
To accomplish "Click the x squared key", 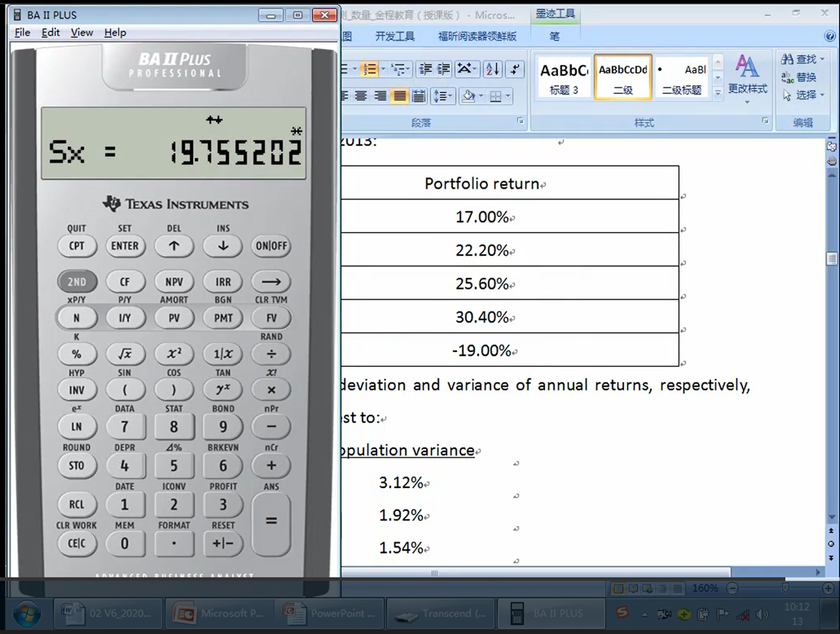I will 174,354.
